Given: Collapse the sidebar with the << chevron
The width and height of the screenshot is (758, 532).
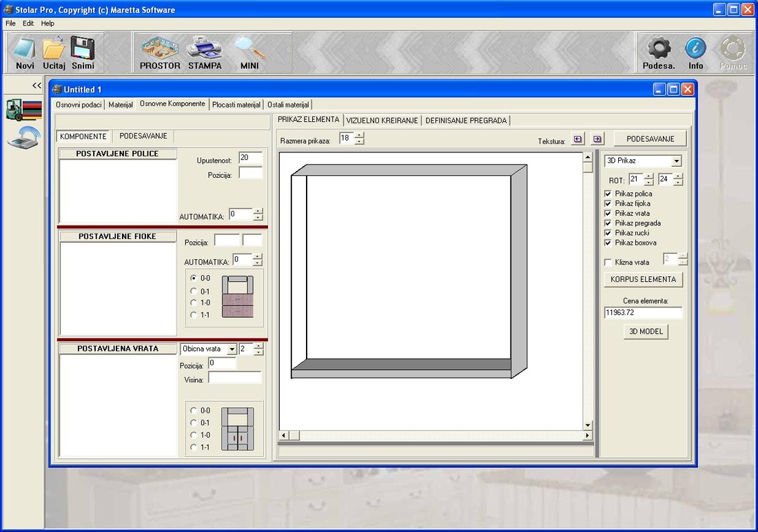Looking at the screenshot, I should click(x=37, y=85).
